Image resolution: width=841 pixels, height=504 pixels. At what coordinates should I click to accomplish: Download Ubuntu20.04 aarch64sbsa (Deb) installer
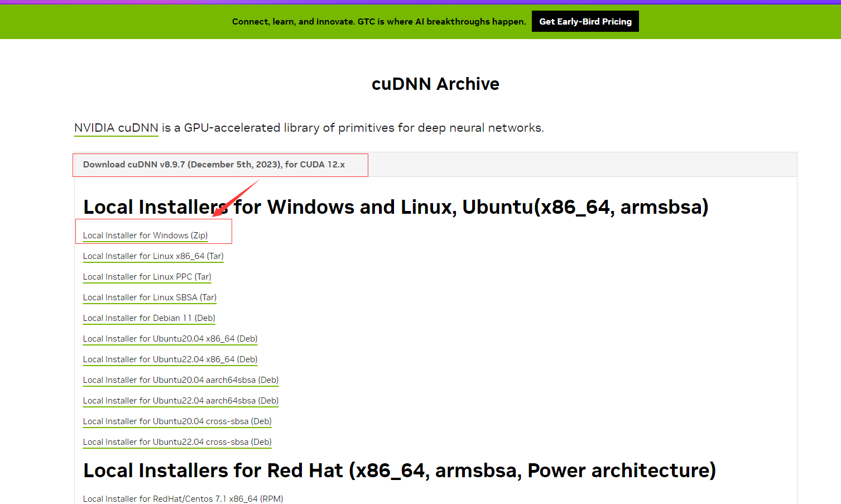pyautogui.click(x=180, y=380)
